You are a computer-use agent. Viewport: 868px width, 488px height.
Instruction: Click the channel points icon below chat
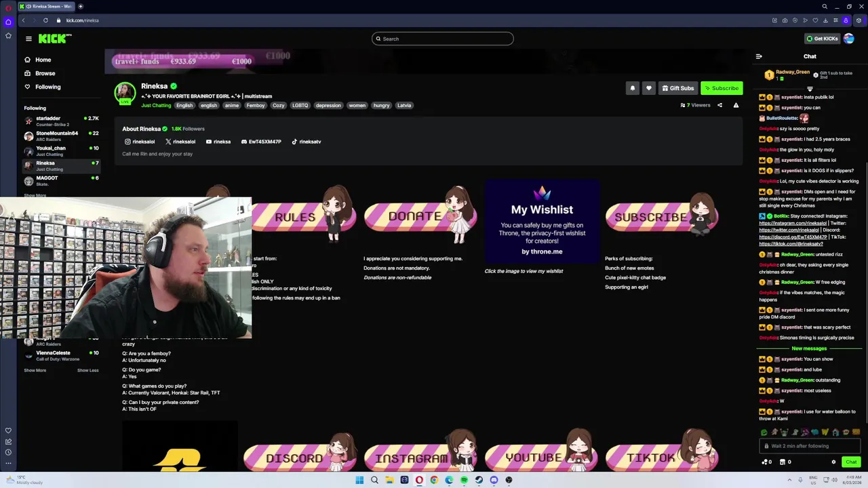[765, 462]
